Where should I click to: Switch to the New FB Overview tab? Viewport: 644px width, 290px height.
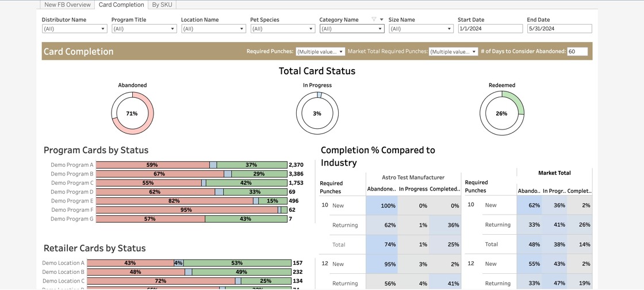point(67,5)
